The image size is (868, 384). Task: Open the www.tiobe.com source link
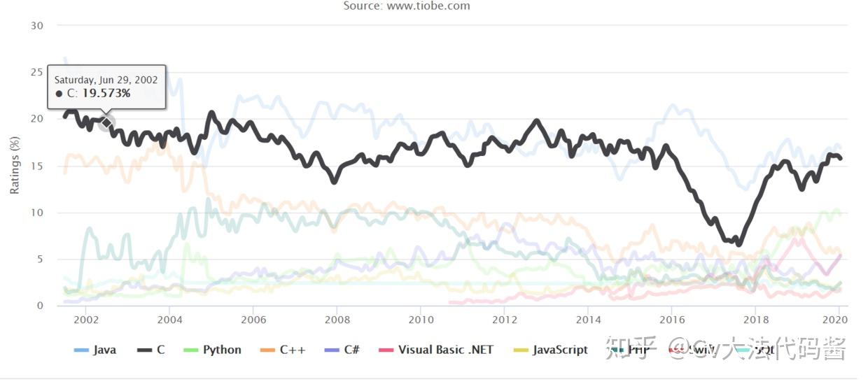[x=427, y=6]
